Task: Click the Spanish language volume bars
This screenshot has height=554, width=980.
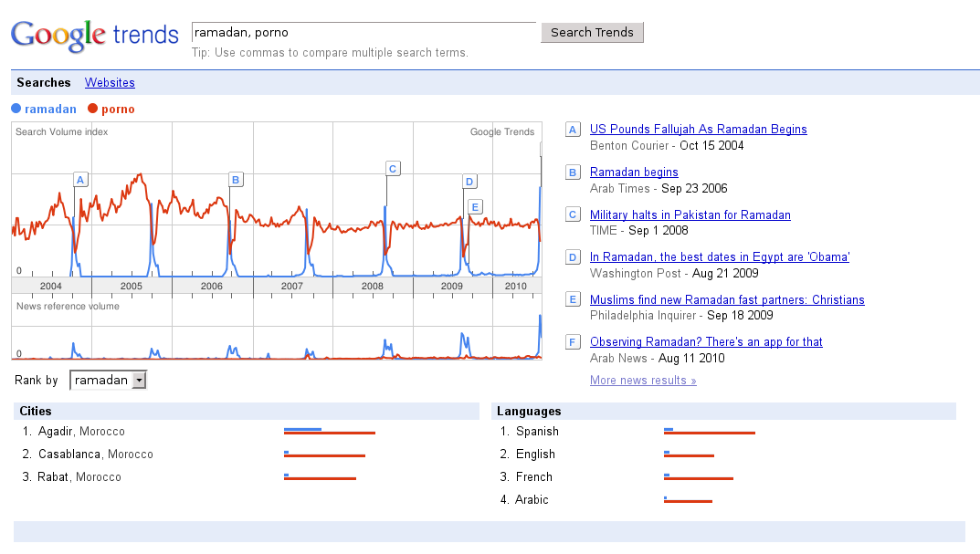Action: pyautogui.click(x=710, y=431)
